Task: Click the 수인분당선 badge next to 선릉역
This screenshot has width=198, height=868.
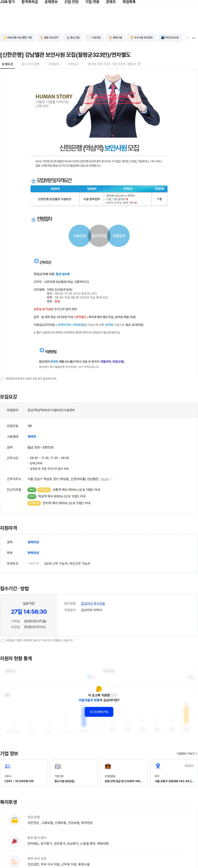Action: click(44, 490)
